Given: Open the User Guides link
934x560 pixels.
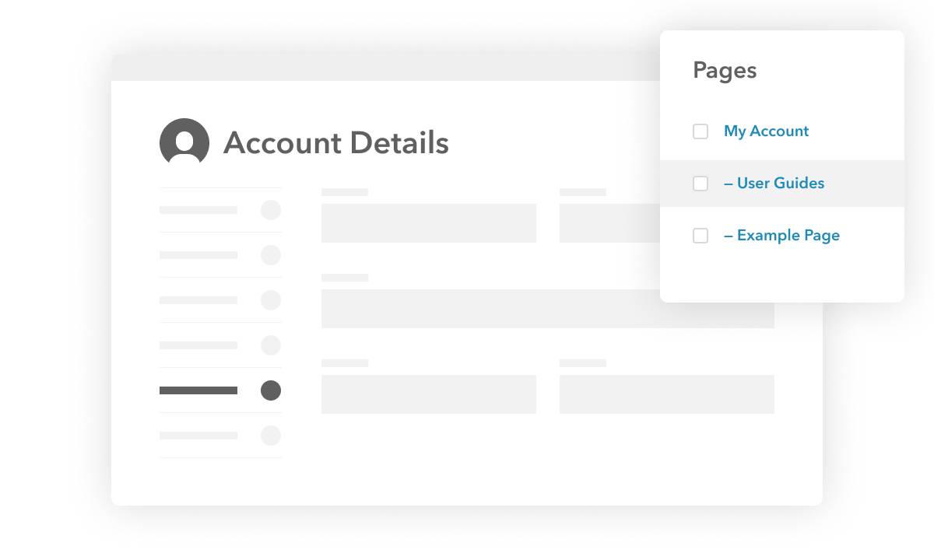Looking at the screenshot, I should point(774,184).
